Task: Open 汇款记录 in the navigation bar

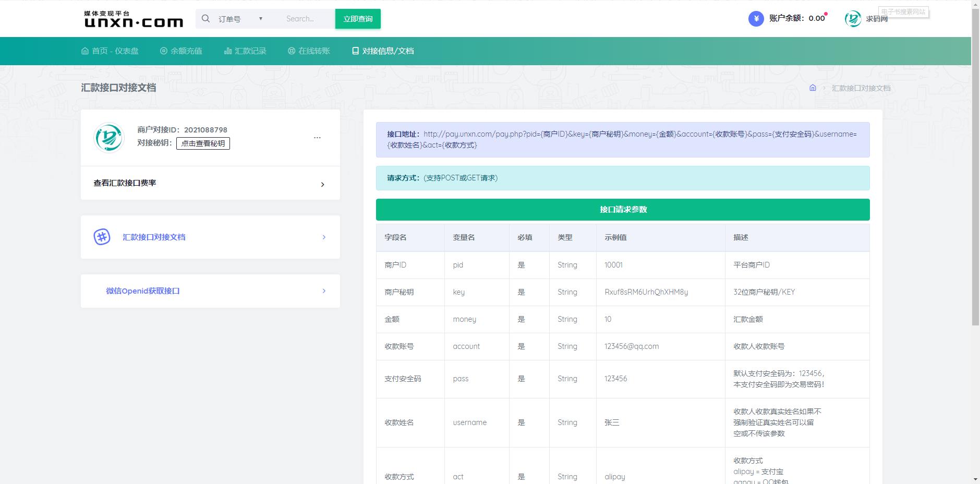Action: tap(245, 51)
